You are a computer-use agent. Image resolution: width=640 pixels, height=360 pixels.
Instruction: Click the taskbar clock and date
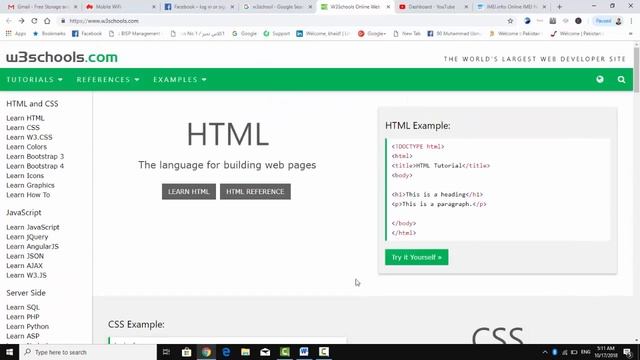pyautogui.click(x=606, y=352)
